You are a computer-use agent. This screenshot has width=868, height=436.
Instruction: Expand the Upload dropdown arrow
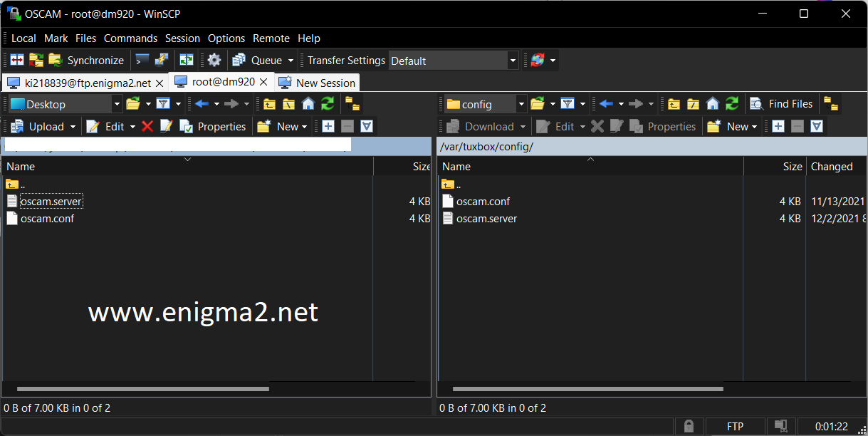(x=72, y=127)
